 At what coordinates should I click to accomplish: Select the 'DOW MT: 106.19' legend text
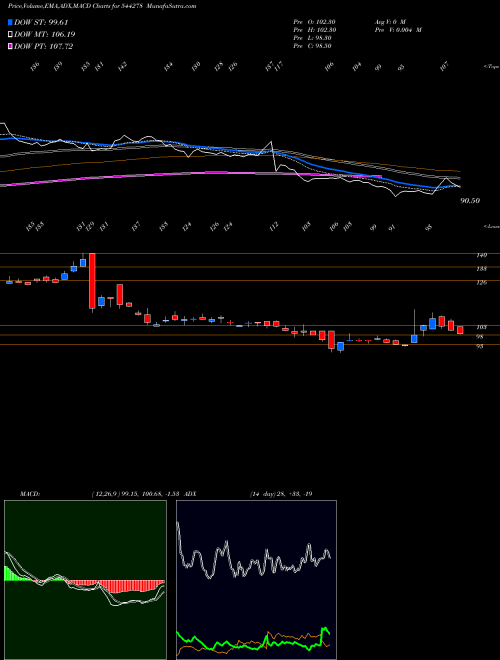coord(45,35)
